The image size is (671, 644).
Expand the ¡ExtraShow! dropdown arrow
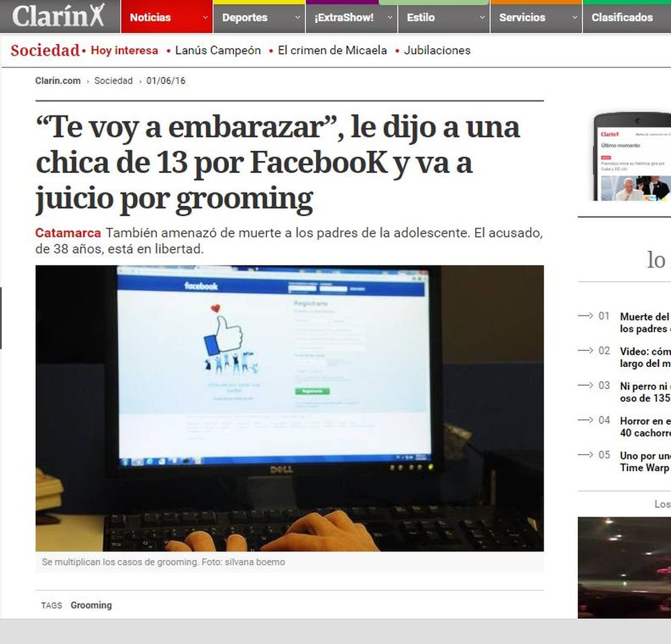[x=390, y=17]
